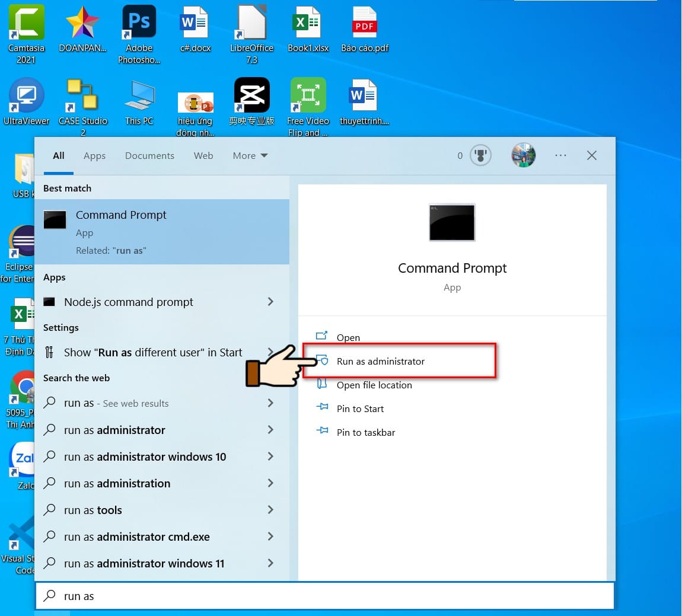Switch to the Apps search tab
Image resolution: width=682 pixels, height=616 pixels.
point(94,155)
